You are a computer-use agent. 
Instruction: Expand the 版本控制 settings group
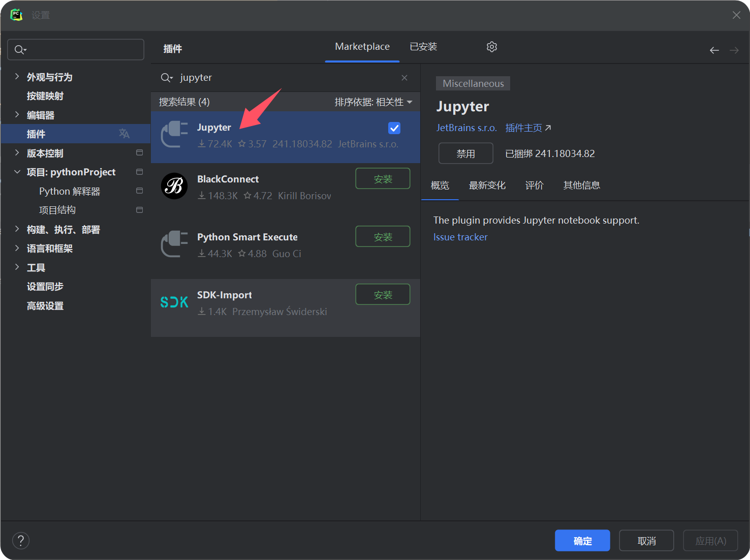(17, 153)
